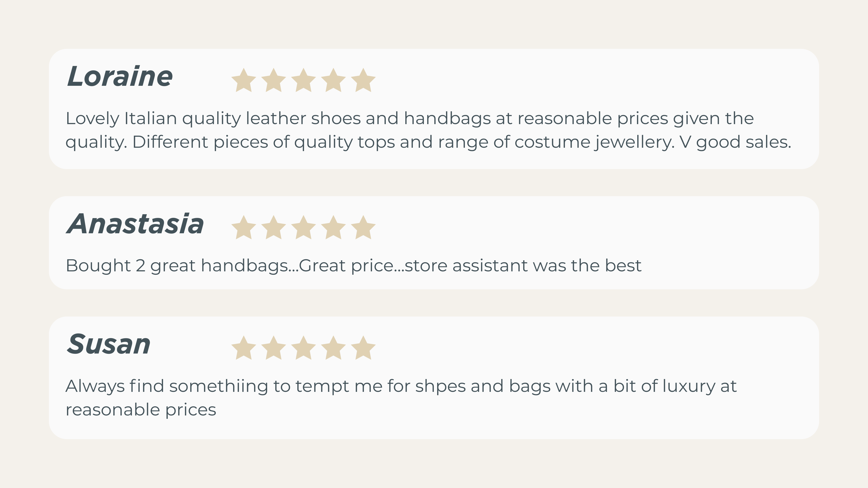Click the fifth star in Anastasia's rating

[x=363, y=228]
